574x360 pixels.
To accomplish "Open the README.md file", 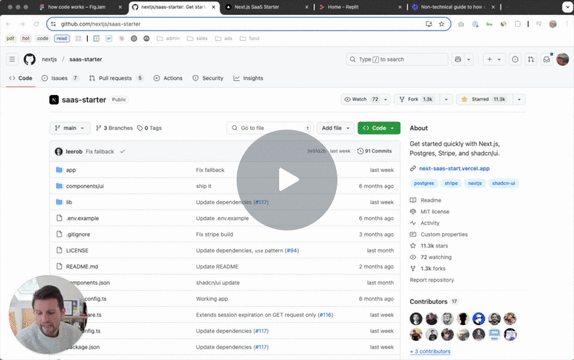I will [x=82, y=267].
